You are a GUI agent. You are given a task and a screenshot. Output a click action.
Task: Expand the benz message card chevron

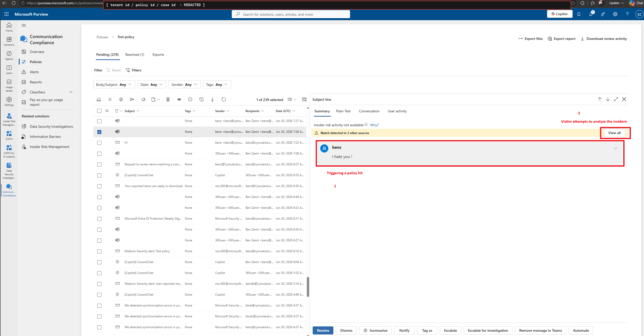[x=616, y=148]
